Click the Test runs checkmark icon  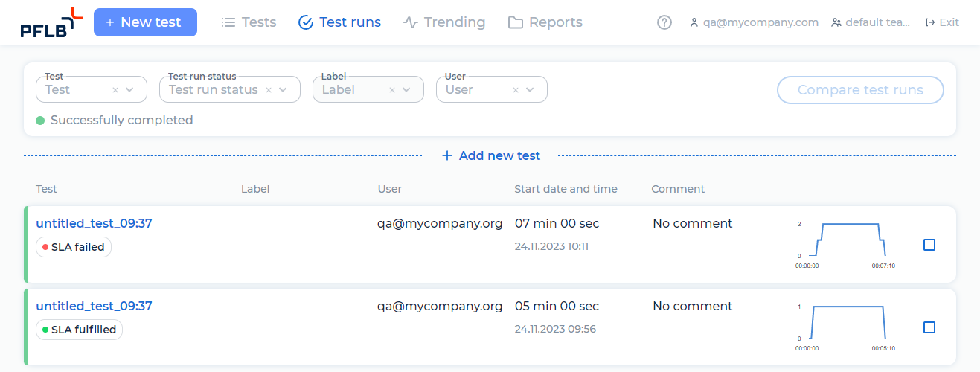point(305,22)
